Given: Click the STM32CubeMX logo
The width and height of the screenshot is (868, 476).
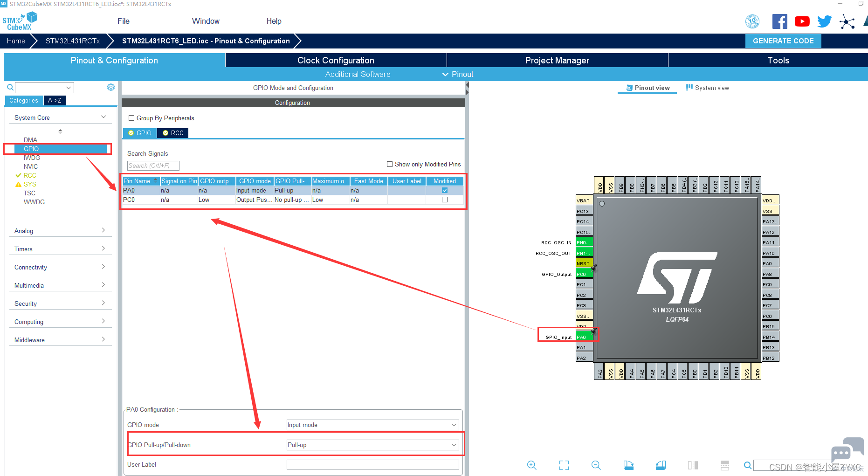Looking at the screenshot, I should pyautogui.click(x=20, y=21).
